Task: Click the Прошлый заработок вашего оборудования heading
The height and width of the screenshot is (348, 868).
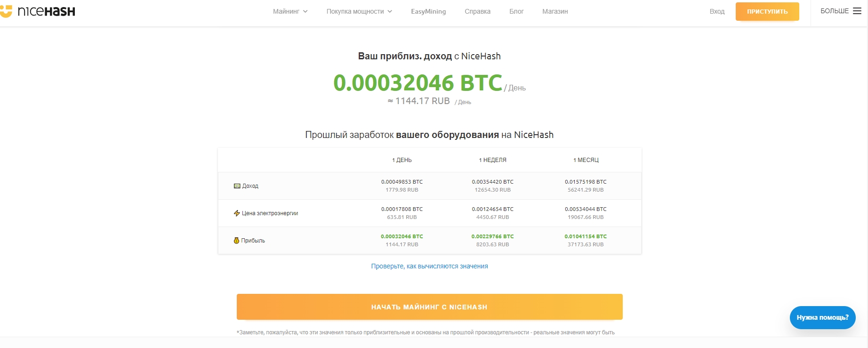Action: click(429, 135)
